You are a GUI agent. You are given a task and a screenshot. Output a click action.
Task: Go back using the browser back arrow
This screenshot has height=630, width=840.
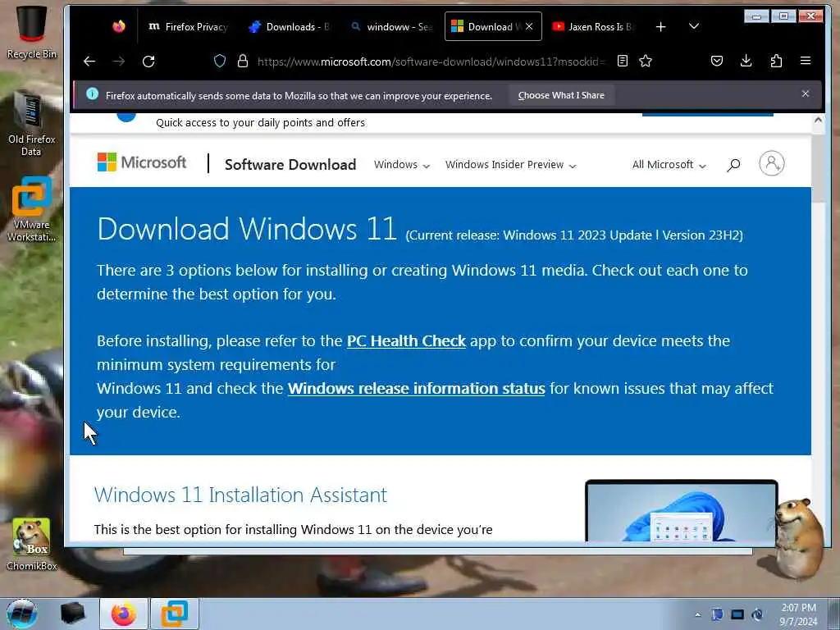pos(89,61)
